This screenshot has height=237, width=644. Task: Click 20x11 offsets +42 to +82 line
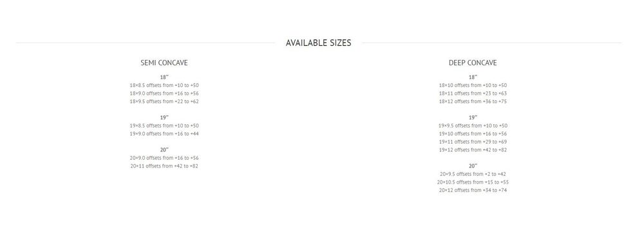click(x=164, y=166)
